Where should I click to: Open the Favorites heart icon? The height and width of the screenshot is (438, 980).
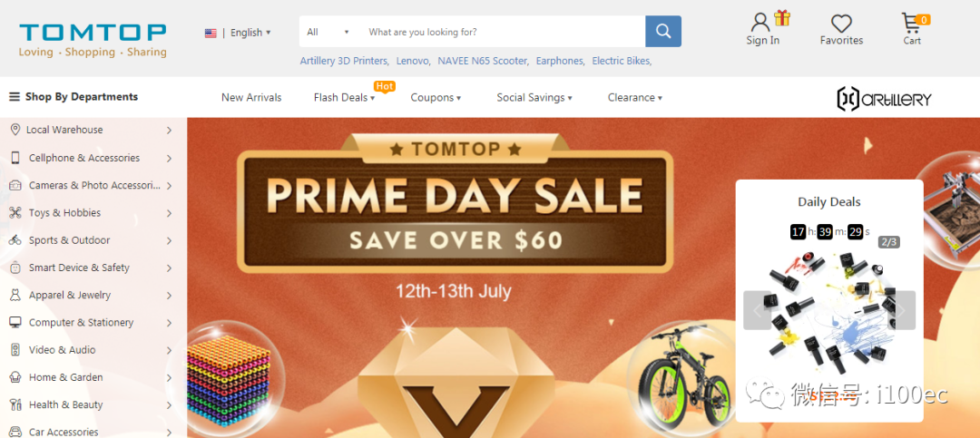coord(841,23)
